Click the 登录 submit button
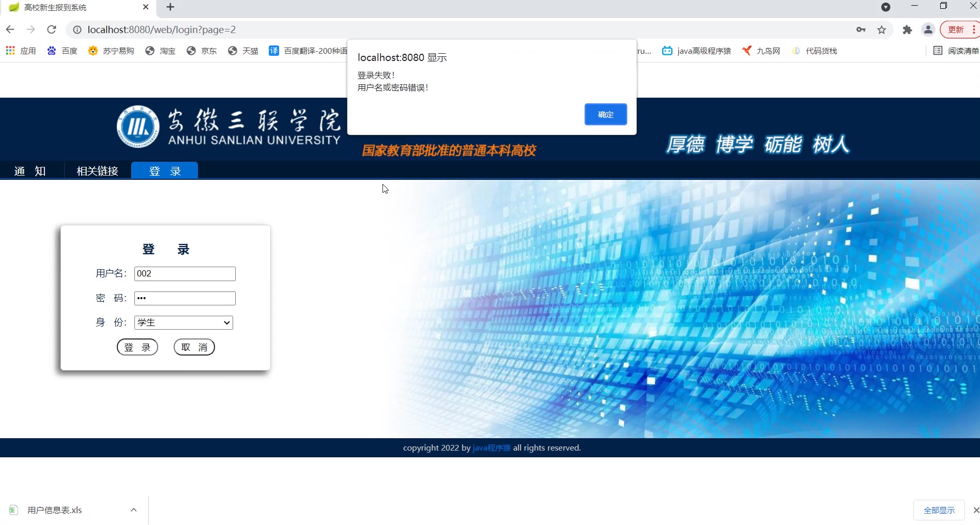The height and width of the screenshot is (525, 980). (x=137, y=347)
